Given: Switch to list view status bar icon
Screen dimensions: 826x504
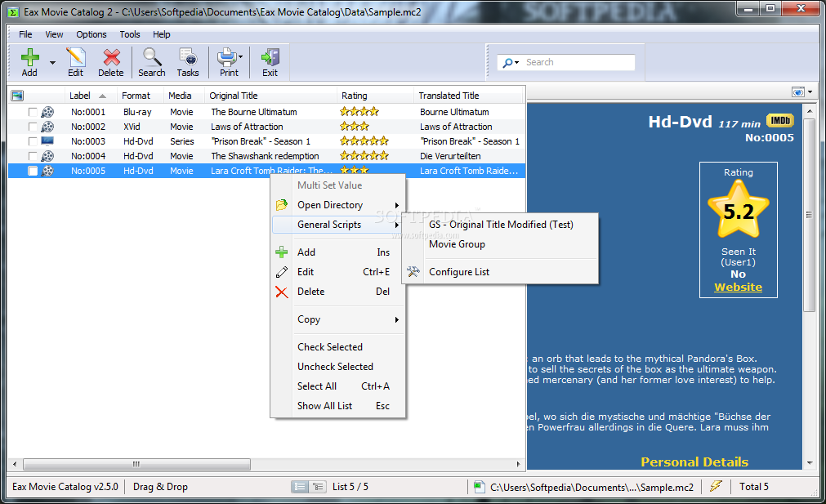Looking at the screenshot, I should click(x=300, y=487).
